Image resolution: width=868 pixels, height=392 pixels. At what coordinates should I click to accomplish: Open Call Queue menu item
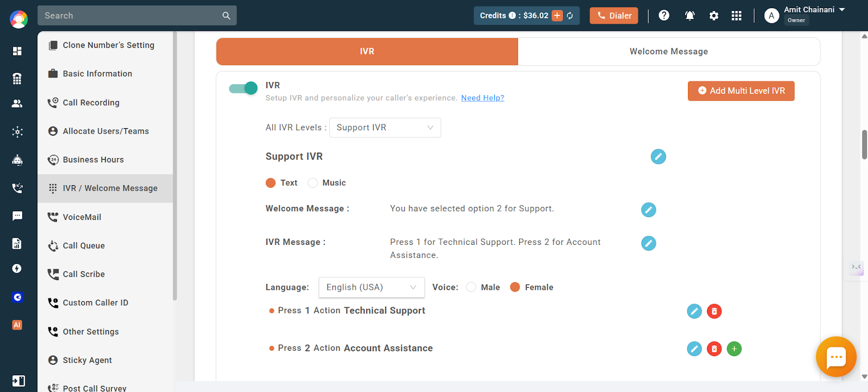point(105,245)
